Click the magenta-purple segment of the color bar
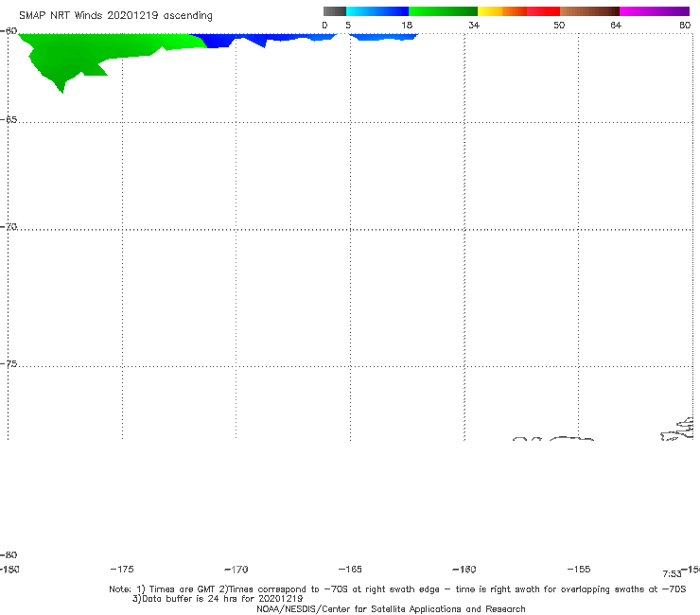 [655, 11]
